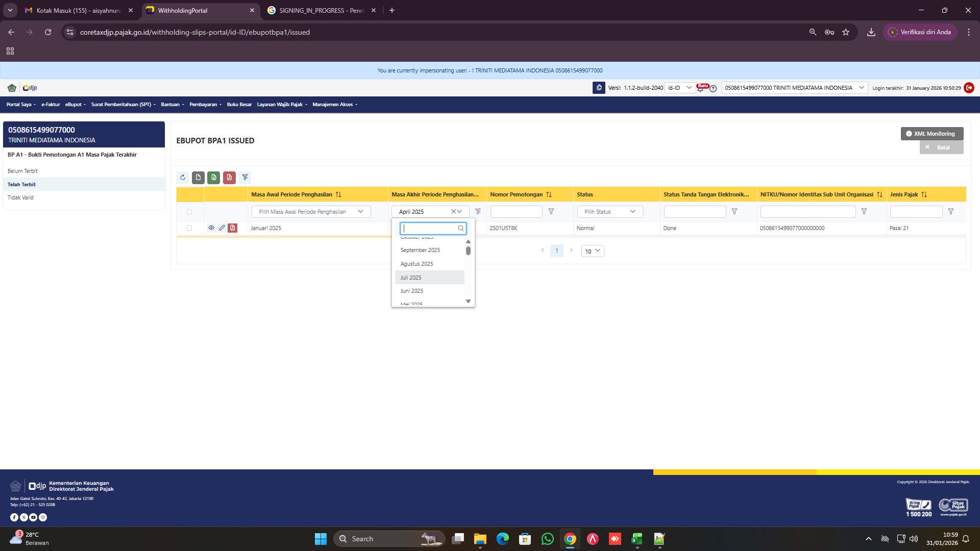Switch to the Telah Terbit section
This screenshot has height=551, width=980.
point(22,184)
